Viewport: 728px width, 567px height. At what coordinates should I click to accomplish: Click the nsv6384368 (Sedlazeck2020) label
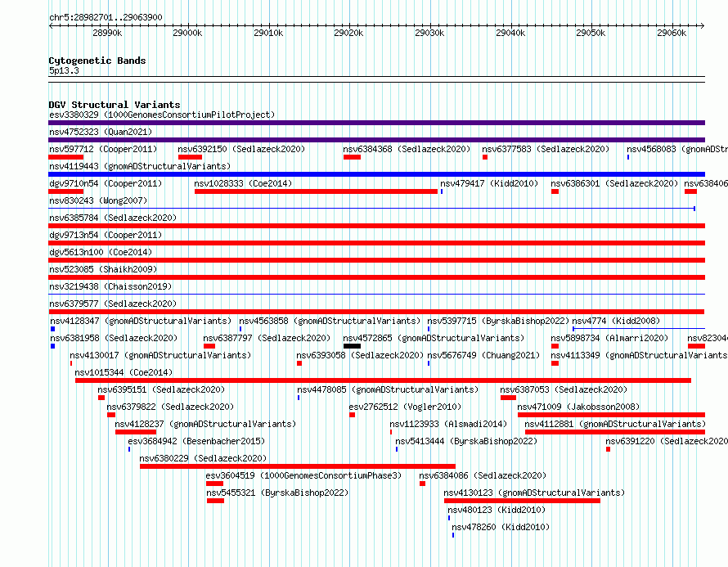(407, 149)
